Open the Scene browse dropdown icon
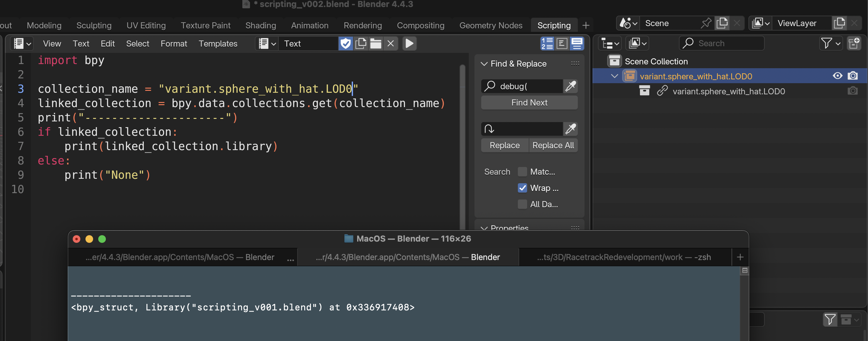Screen dimensions: 868x341 point(628,23)
